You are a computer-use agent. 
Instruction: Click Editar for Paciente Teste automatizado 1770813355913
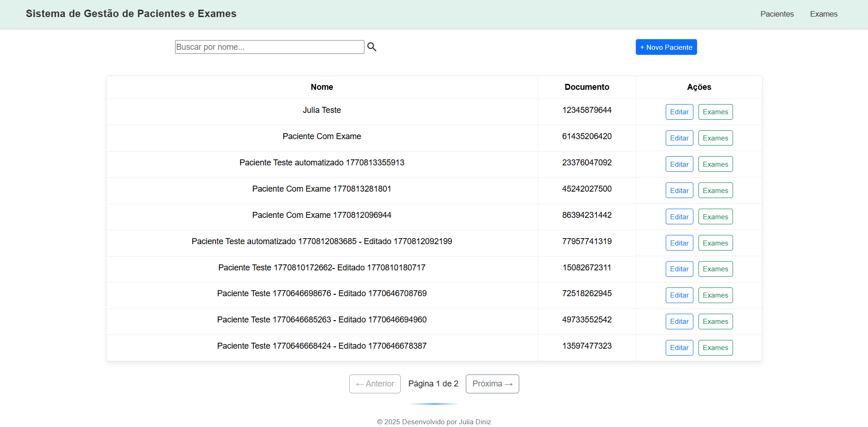[x=679, y=164]
